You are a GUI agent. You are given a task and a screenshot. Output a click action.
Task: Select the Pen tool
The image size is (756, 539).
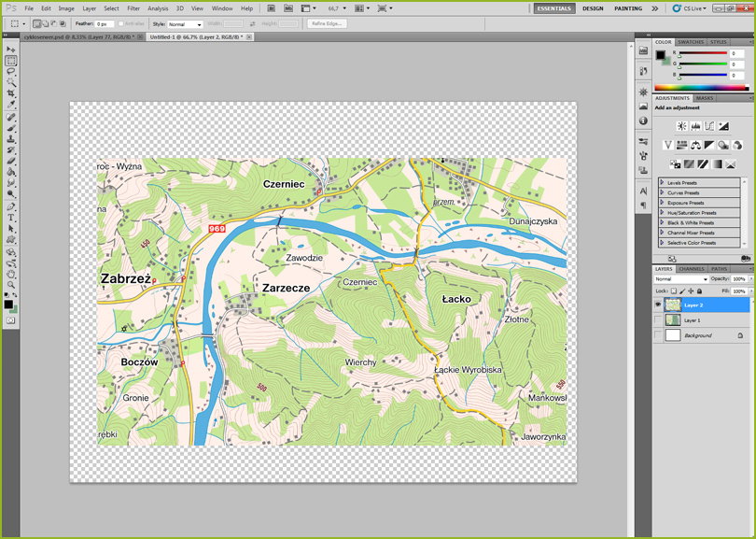(x=10, y=207)
